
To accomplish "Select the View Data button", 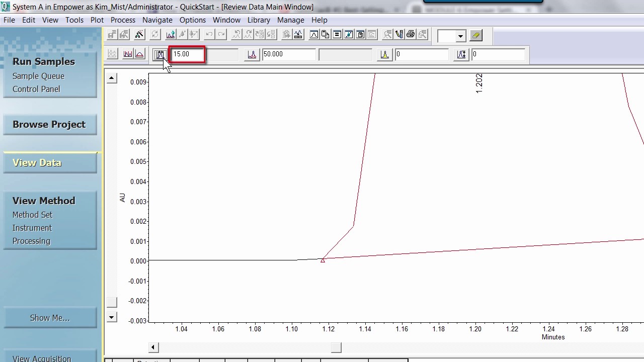I will [x=49, y=163].
